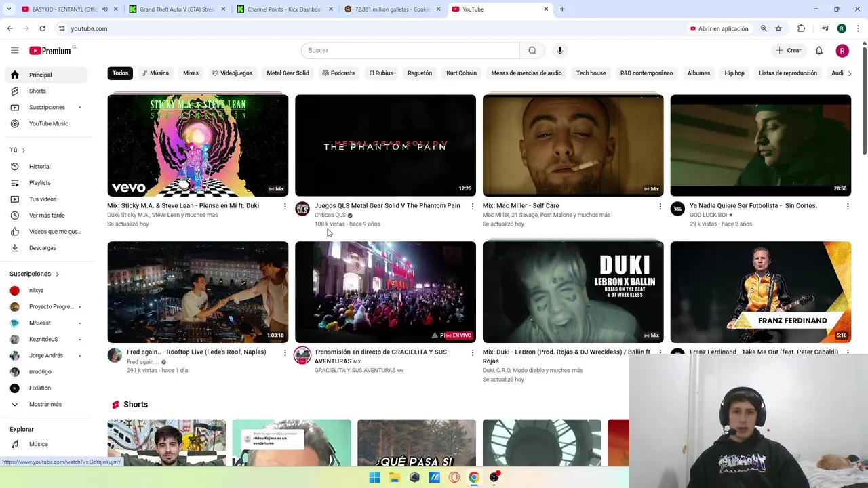Click the Fred again.. channel avatar
This screenshot has width=868, height=488.
[115, 355]
